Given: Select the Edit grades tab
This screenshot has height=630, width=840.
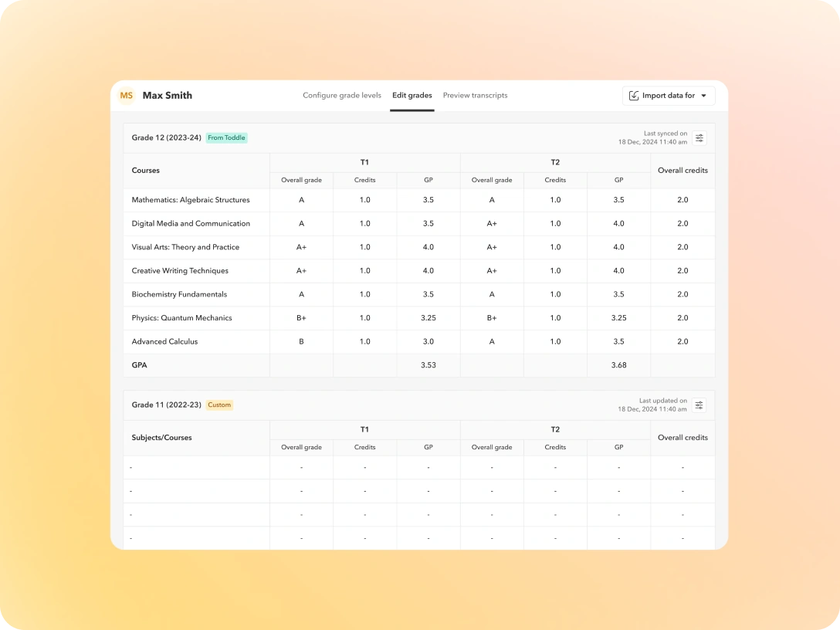Looking at the screenshot, I should (x=412, y=96).
